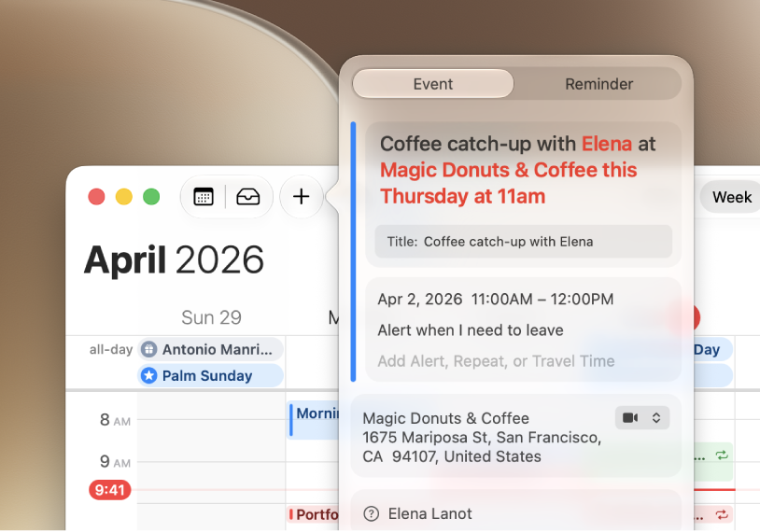This screenshot has height=532, width=760.
Task: Open the Palm Sunday all-day event
Action: pyautogui.click(x=210, y=375)
